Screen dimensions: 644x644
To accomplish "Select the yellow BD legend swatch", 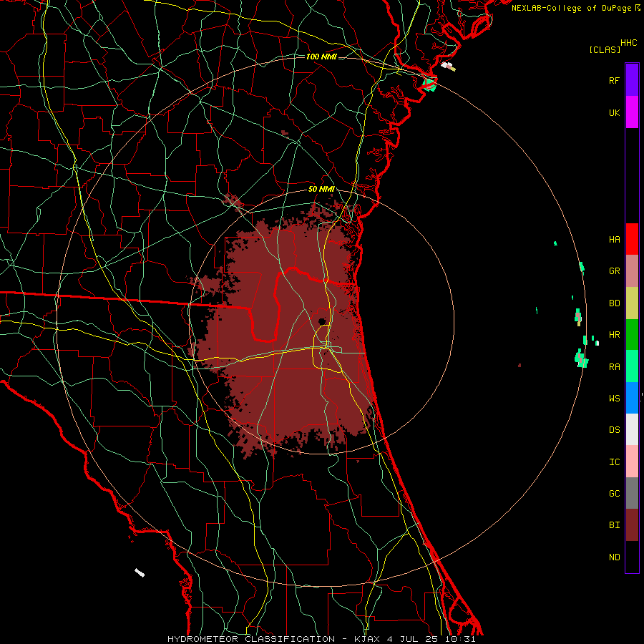I will [x=632, y=303].
